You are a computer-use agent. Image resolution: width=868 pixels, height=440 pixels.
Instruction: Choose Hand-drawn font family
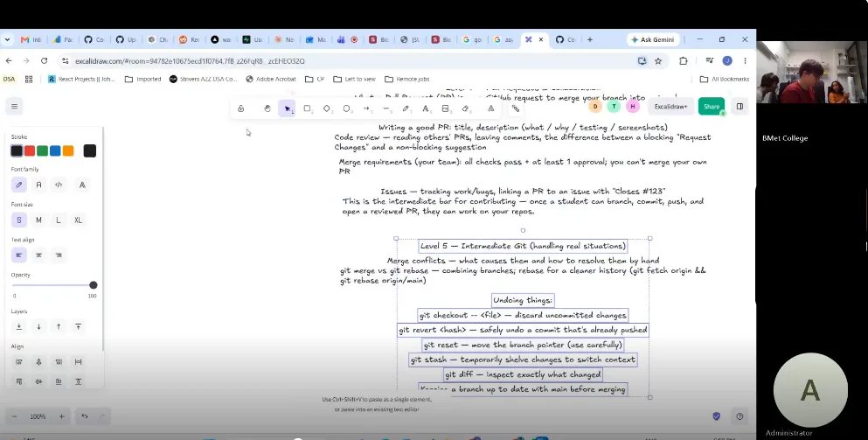coord(19,185)
